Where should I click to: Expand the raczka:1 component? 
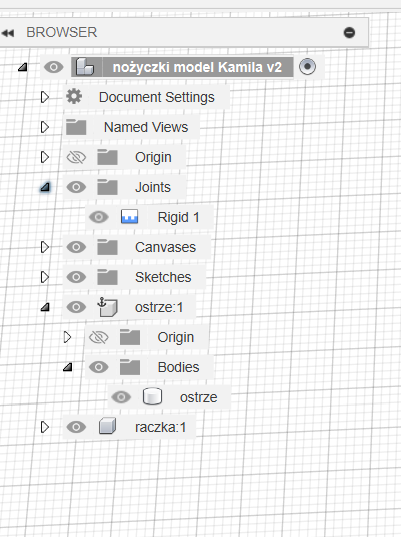tap(45, 427)
